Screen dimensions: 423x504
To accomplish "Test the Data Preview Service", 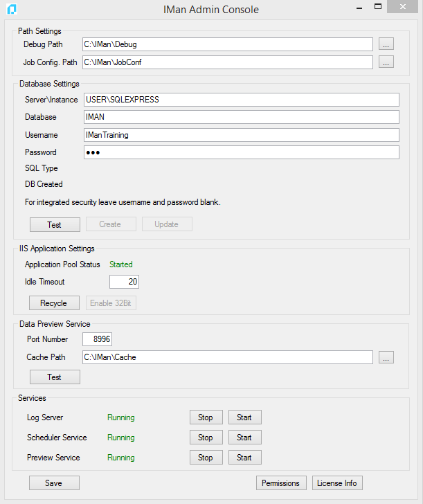I will (x=54, y=377).
